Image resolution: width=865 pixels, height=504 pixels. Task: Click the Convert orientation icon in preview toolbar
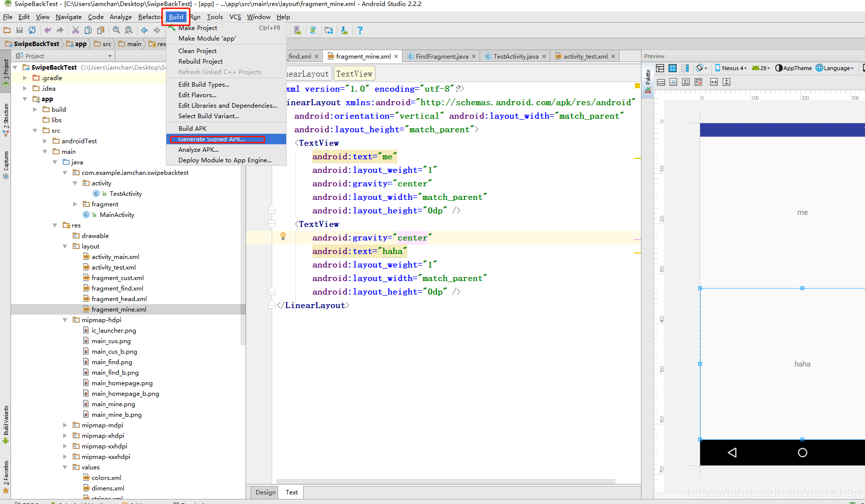click(x=661, y=82)
